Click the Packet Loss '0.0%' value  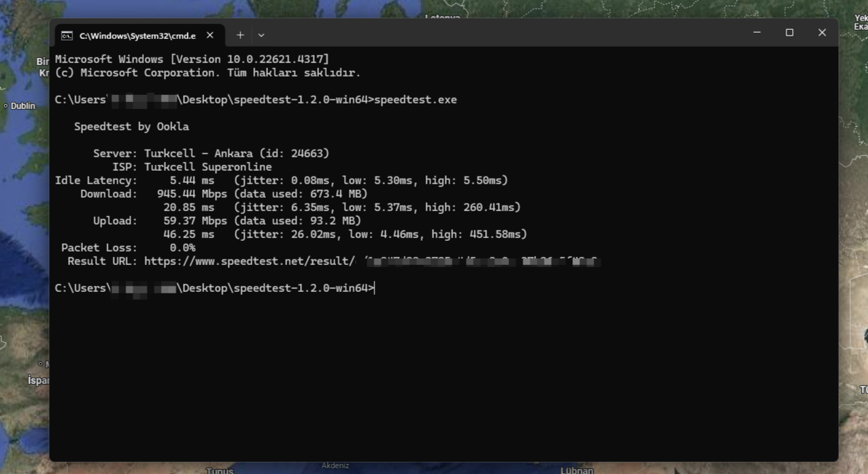coord(182,248)
